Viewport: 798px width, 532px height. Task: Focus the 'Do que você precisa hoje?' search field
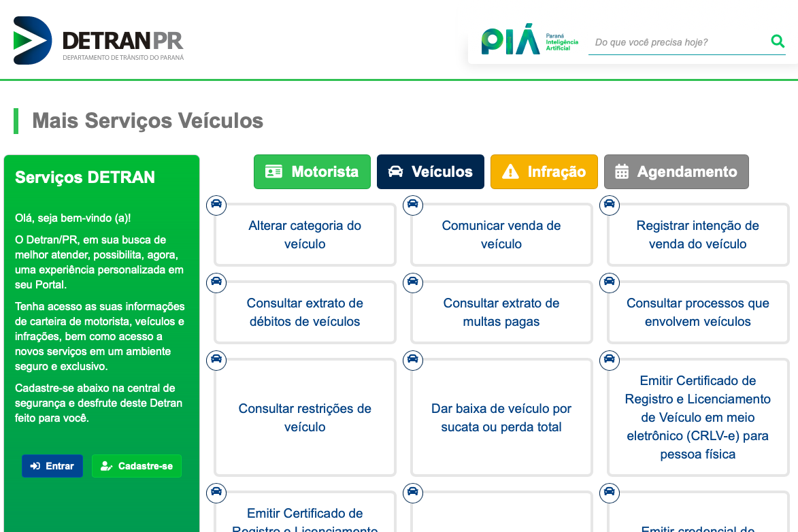coord(677,42)
